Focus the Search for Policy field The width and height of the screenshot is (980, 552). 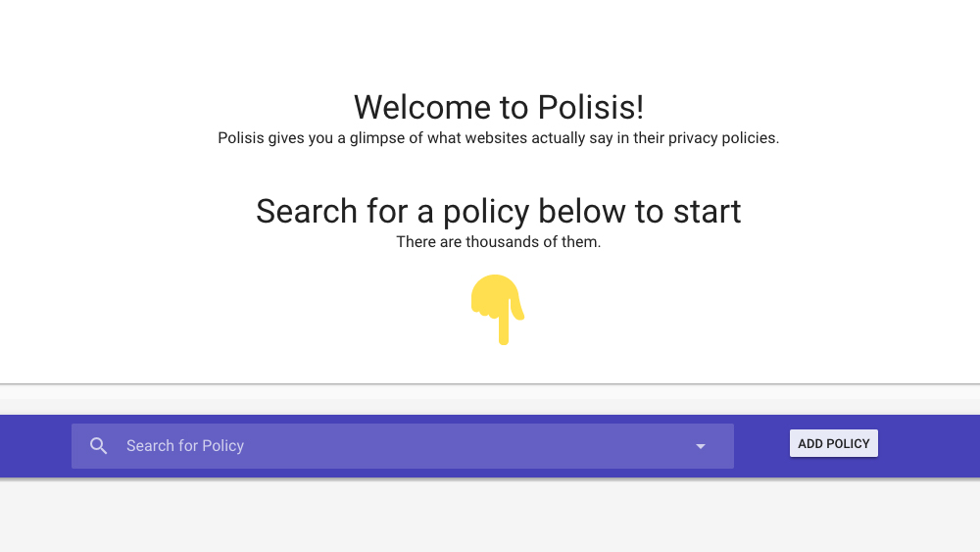point(392,446)
